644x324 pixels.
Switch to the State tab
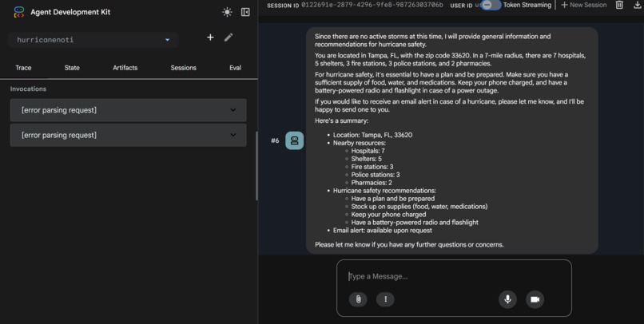[x=72, y=68]
